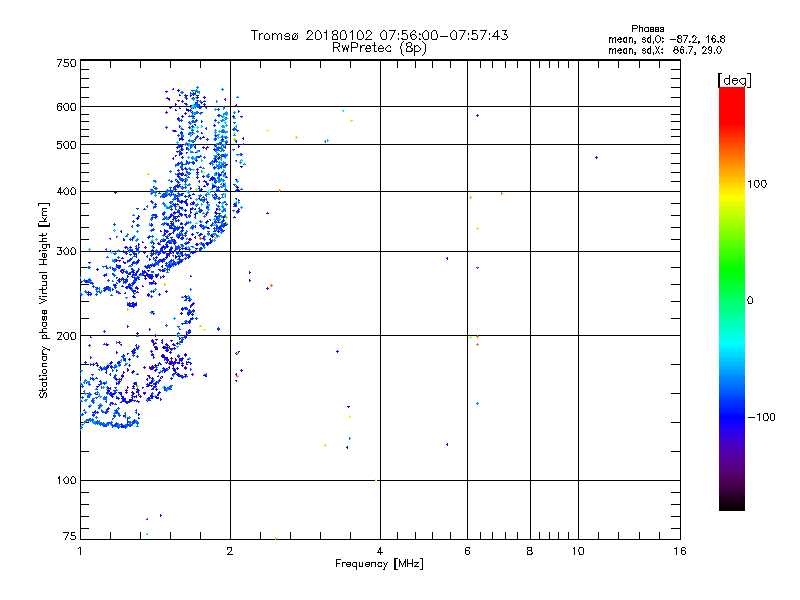Click the colorbar tick label '100'

pyautogui.click(x=757, y=184)
